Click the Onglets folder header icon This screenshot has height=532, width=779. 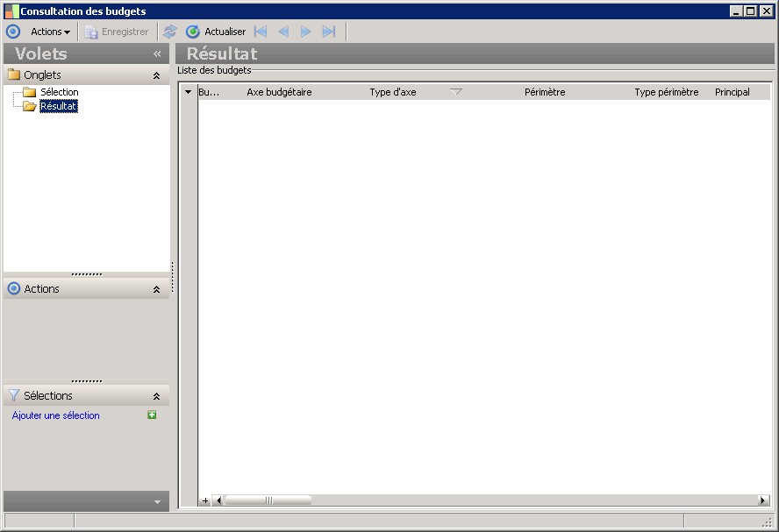[x=14, y=75]
